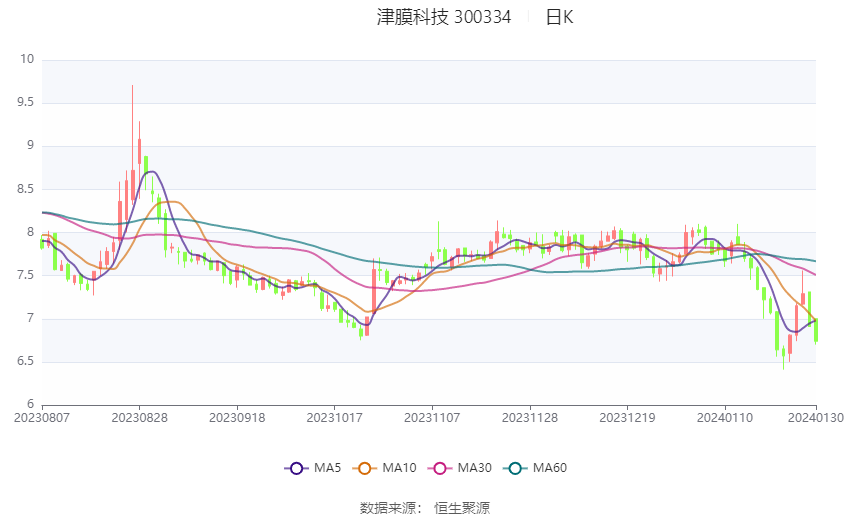Click the 恒生聚源 data source text
This screenshot has width=850, height=516.
[x=462, y=508]
